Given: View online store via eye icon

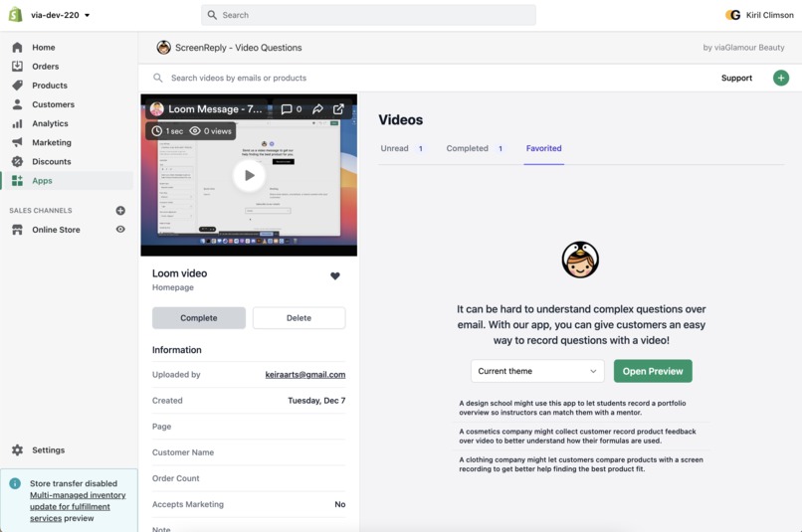Looking at the screenshot, I should pos(120,229).
